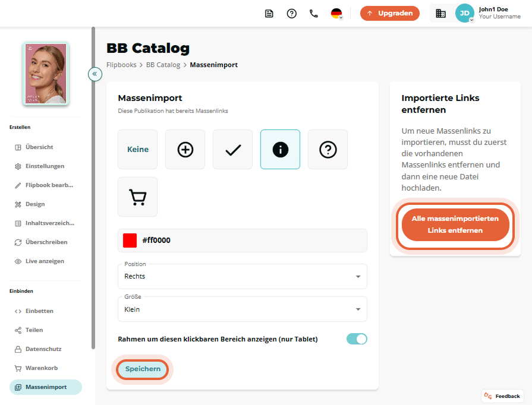Open the company building icon
Viewport: 532px width, 405px height.
(x=440, y=13)
